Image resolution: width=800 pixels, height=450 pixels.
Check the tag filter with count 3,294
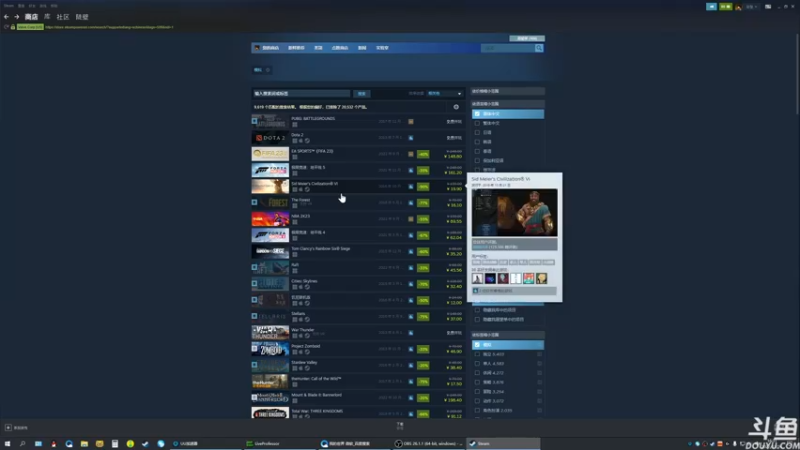477,391
